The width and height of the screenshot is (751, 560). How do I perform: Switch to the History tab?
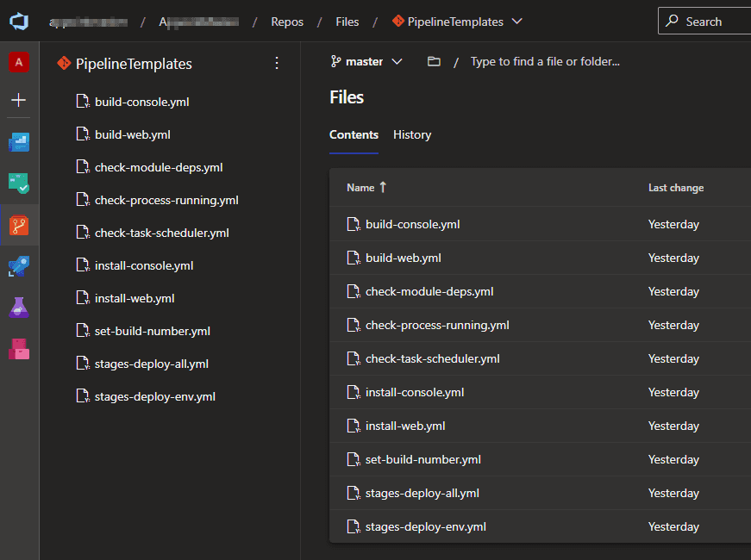click(x=412, y=134)
